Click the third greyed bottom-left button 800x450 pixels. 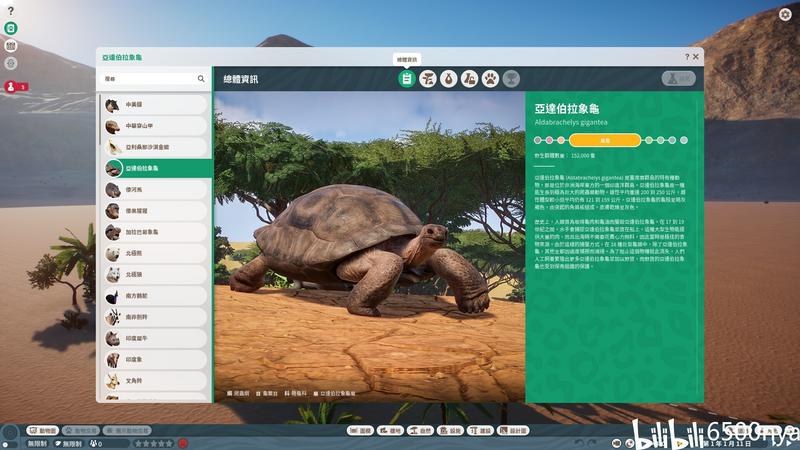pos(127,431)
